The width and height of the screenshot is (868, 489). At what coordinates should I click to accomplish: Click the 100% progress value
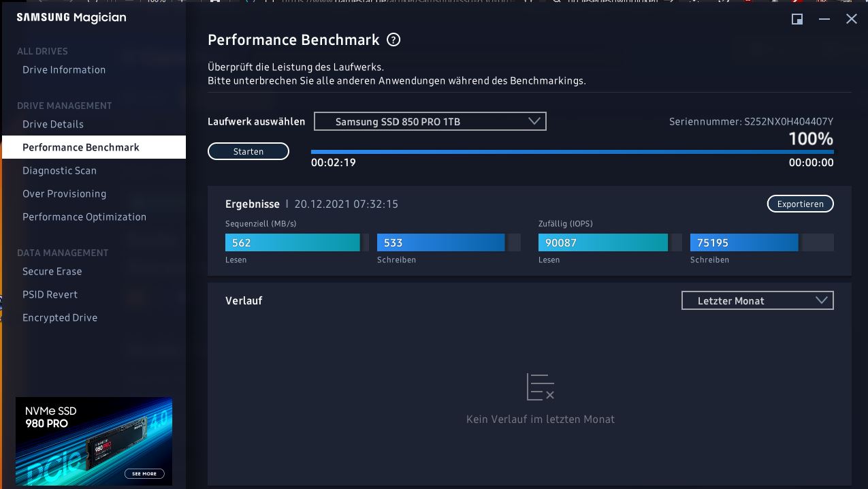(811, 139)
